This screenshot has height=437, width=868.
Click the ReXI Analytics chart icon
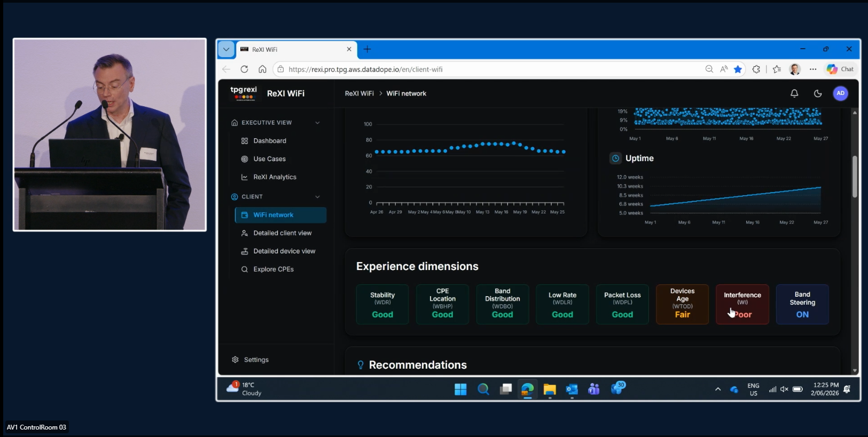click(245, 177)
